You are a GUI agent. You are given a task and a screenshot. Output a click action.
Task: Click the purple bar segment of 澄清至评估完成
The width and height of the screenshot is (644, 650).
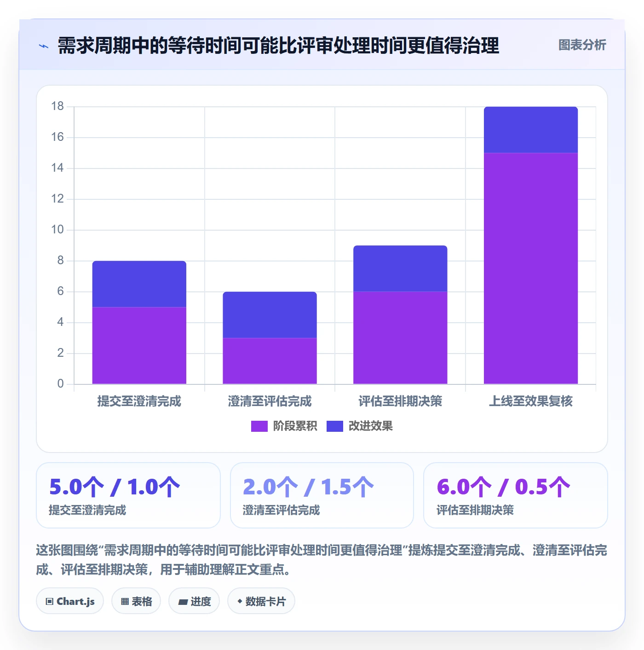pos(270,361)
